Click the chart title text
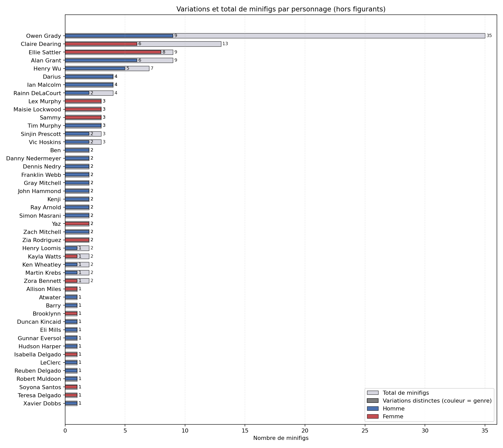 (x=281, y=9)
